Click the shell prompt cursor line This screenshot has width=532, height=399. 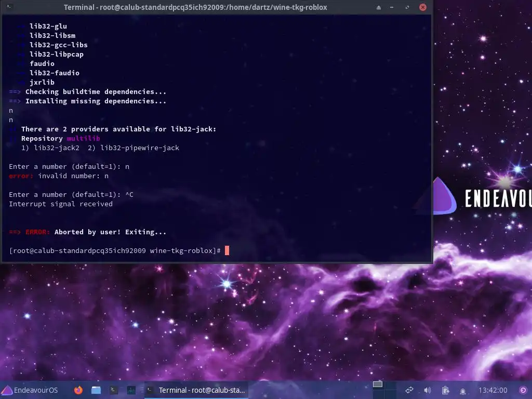[x=119, y=251]
